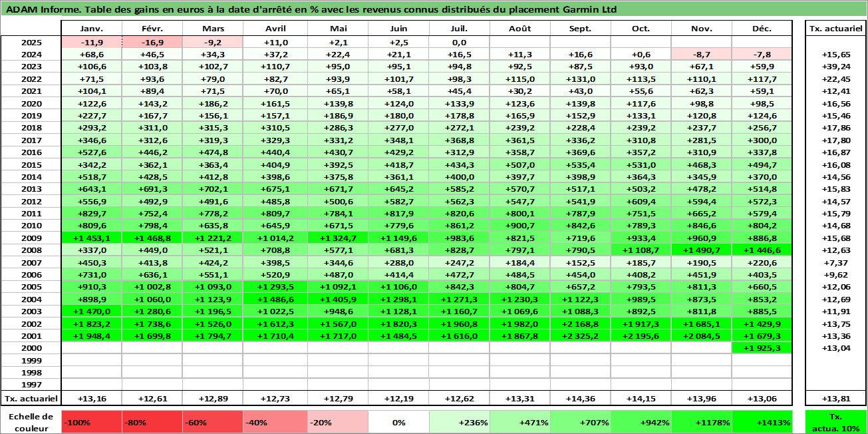The image size is (868, 434).
Task: Click the +0,6 cell for October 2024
Action: (x=641, y=54)
